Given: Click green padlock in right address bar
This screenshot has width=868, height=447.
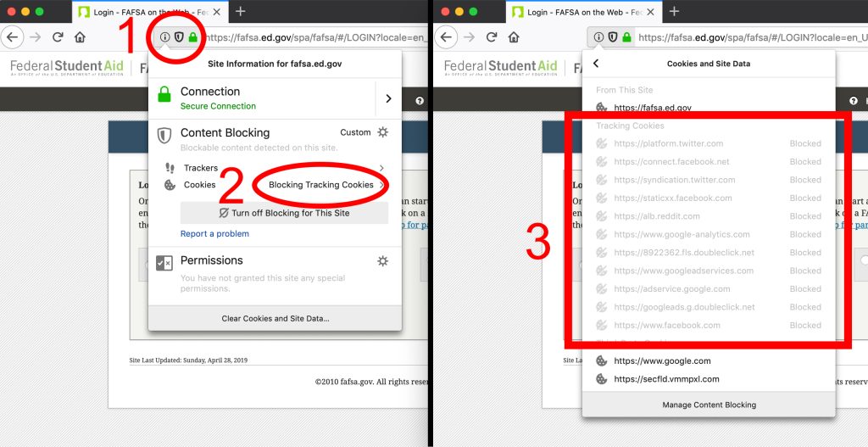Looking at the screenshot, I should (626, 37).
